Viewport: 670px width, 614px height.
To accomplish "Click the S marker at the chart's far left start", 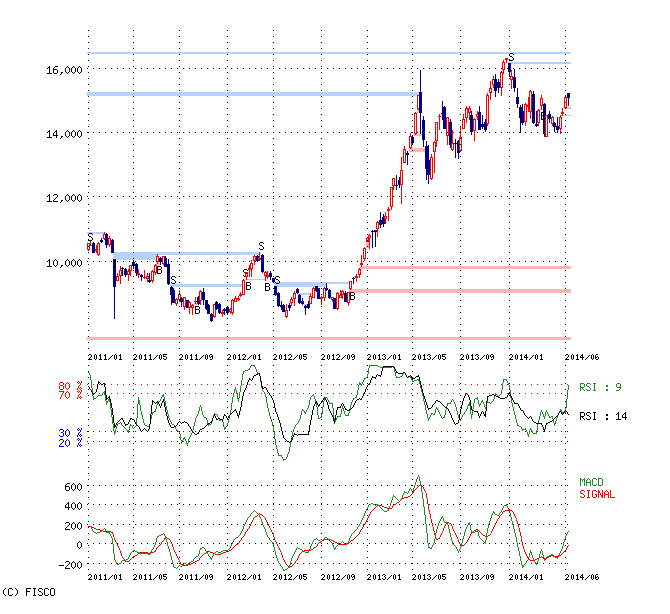I will pos(90,237).
